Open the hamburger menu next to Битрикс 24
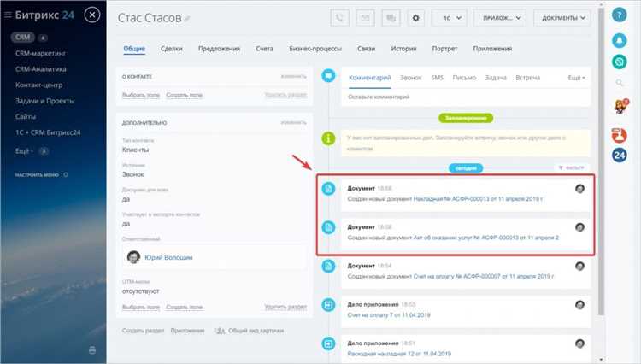 [8, 15]
